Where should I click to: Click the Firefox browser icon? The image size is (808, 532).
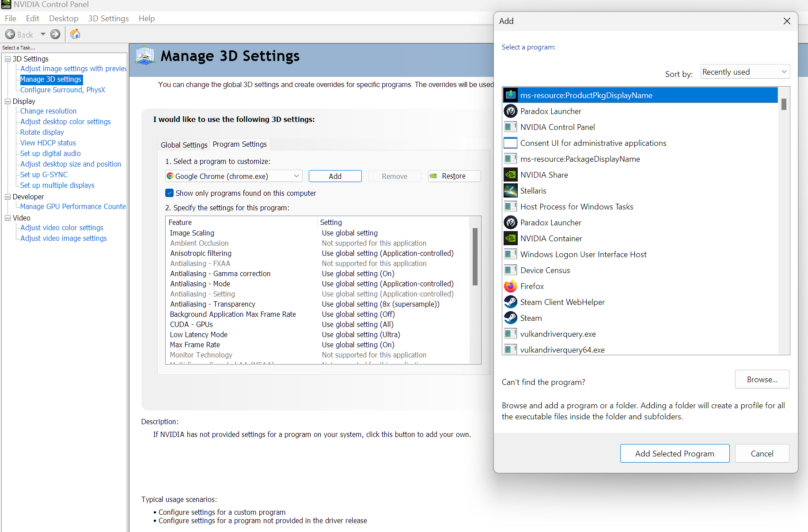coord(511,286)
